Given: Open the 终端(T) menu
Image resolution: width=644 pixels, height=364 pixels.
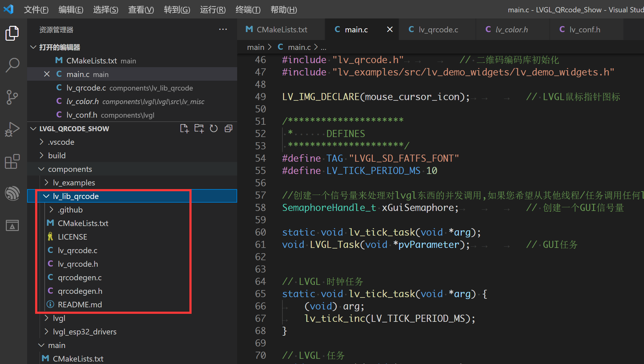Looking at the screenshot, I should [x=248, y=10].
